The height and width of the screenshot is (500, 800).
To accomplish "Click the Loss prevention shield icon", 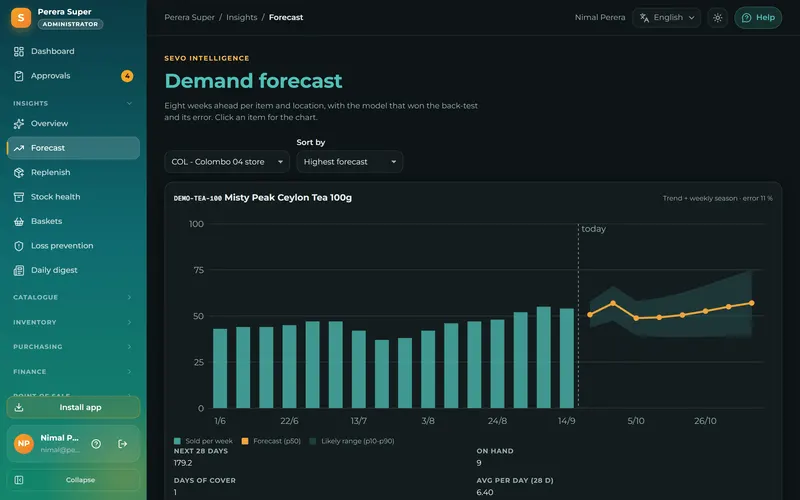I will point(19,246).
